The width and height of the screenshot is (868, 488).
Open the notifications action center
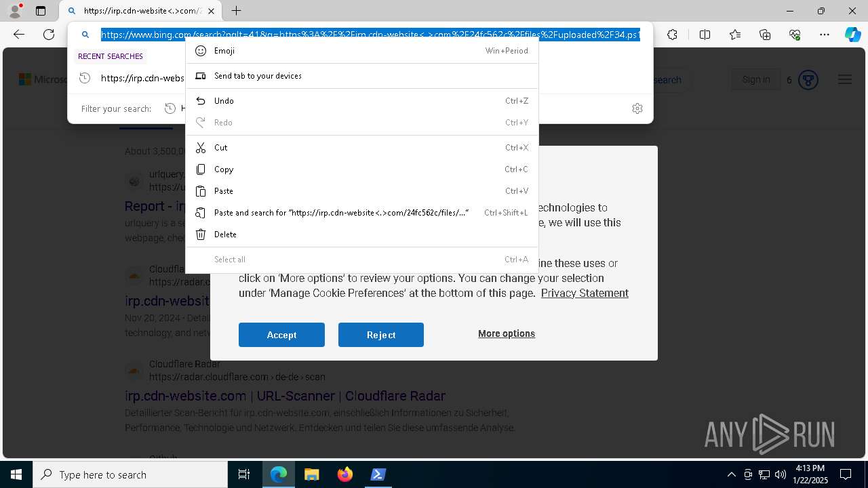[x=846, y=474]
